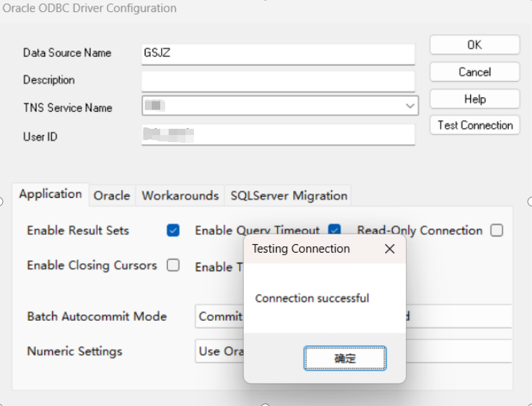Image resolution: width=532 pixels, height=406 pixels.
Task: Switch to the Application tab
Action: (51, 194)
